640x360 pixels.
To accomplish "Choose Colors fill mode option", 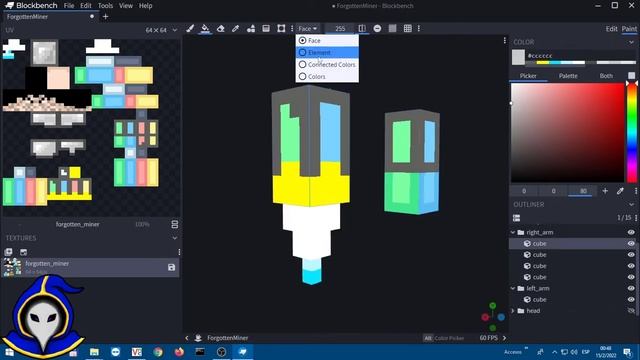I will 327,76.
